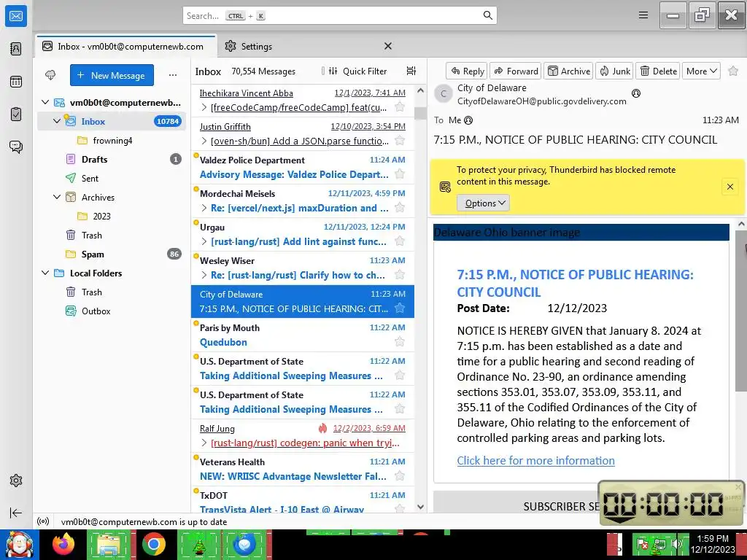The height and width of the screenshot is (560, 747).
Task: Collapse the Local Folders tree
Action: click(x=45, y=273)
